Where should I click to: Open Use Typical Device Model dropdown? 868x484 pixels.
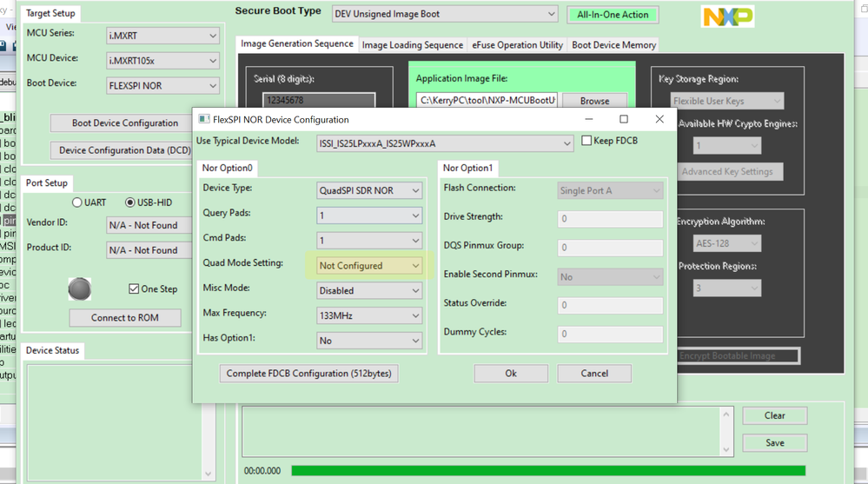coord(445,143)
